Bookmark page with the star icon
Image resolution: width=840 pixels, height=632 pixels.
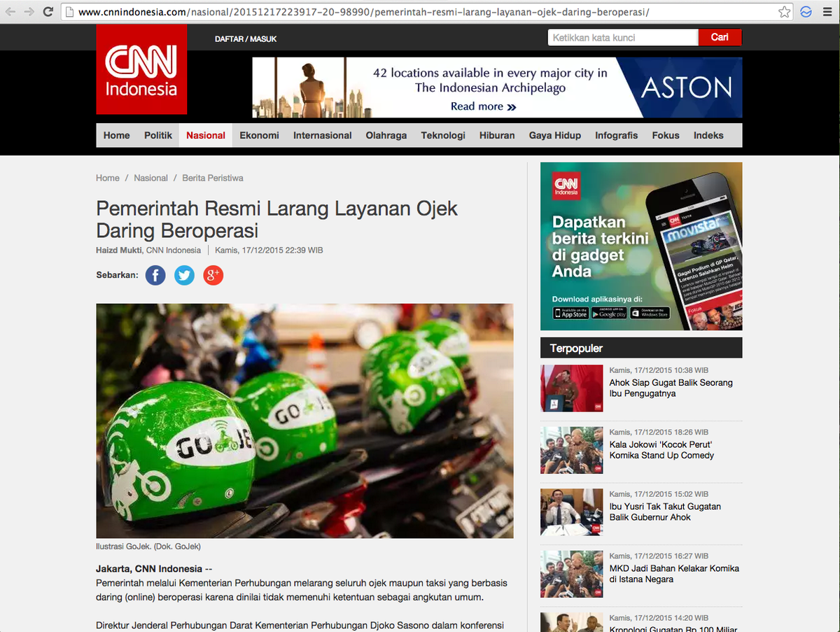click(x=785, y=12)
